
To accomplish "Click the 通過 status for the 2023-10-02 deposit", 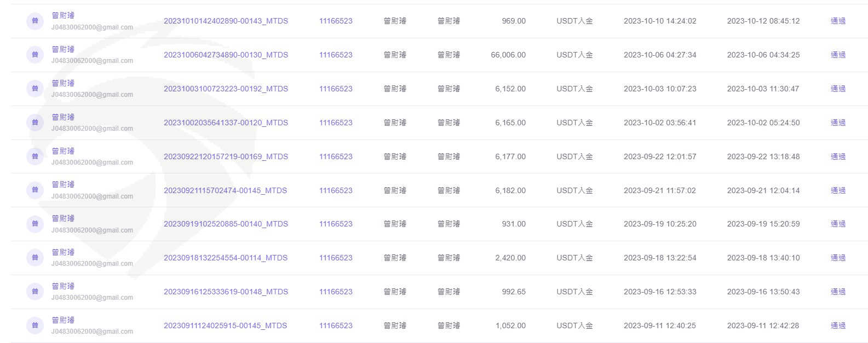I will coord(838,123).
